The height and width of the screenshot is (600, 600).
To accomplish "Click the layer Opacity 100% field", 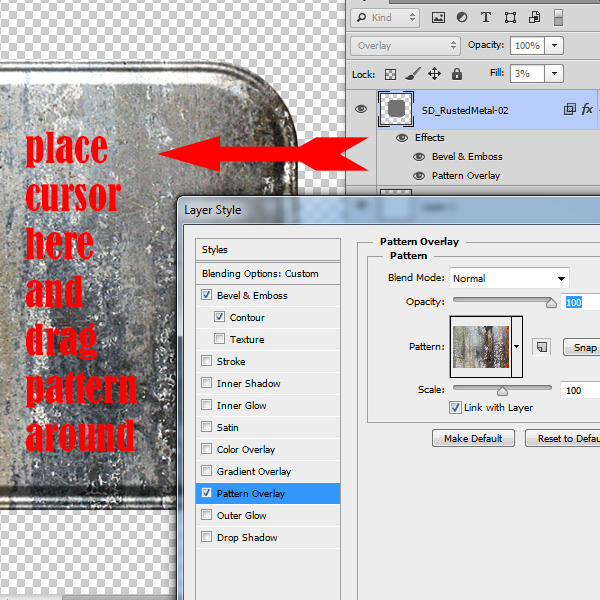I will [527, 46].
